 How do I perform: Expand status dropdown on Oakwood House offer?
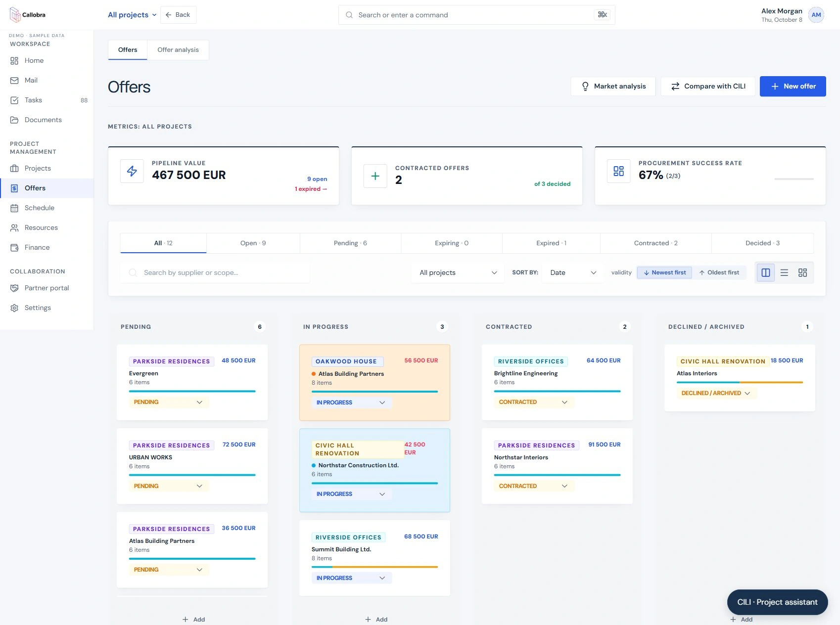click(352, 402)
